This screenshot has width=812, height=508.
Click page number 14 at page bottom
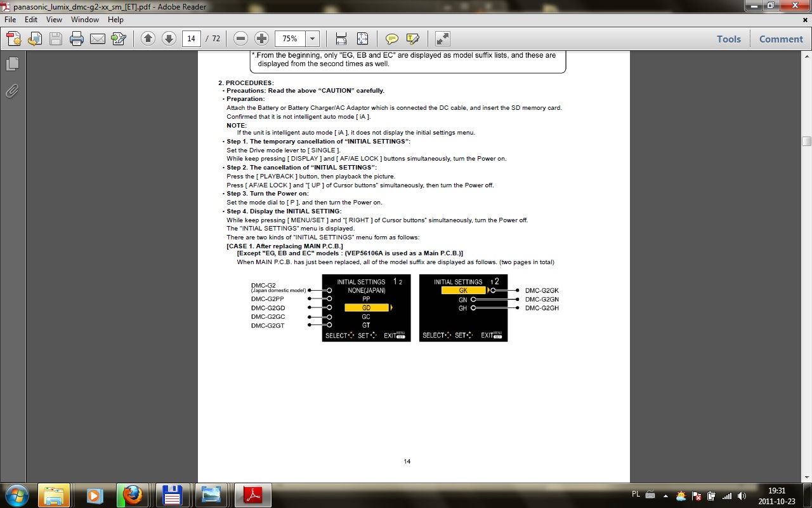[x=407, y=462]
